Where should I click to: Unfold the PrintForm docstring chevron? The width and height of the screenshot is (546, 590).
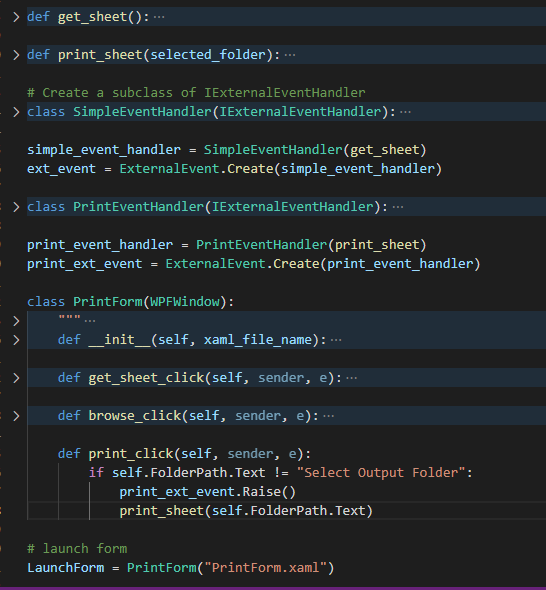click(16, 321)
